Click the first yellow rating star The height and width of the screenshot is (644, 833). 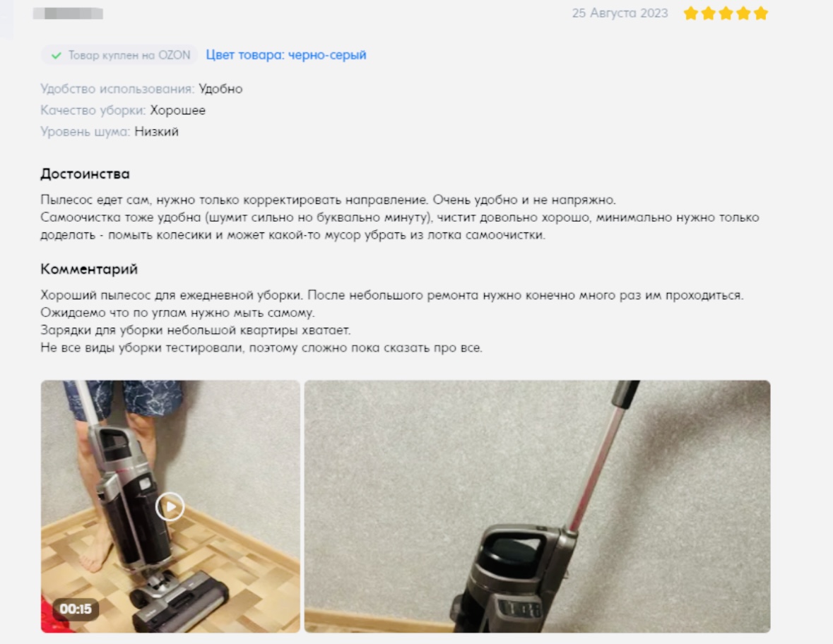(x=690, y=13)
